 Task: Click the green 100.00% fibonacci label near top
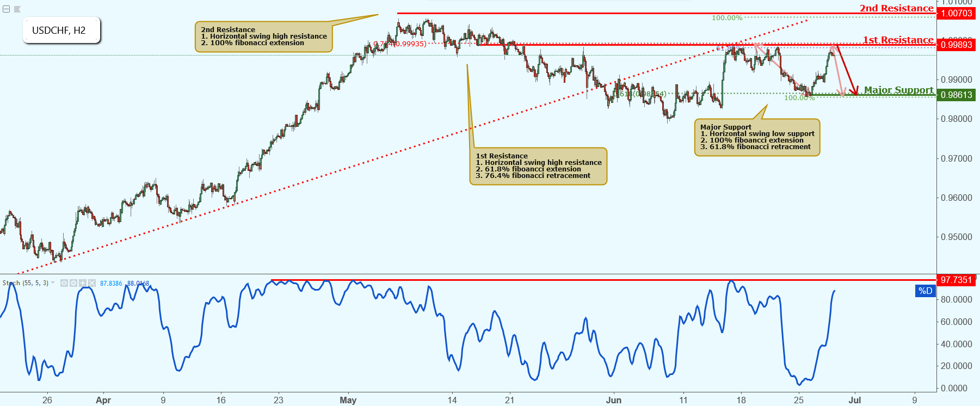click(x=727, y=18)
